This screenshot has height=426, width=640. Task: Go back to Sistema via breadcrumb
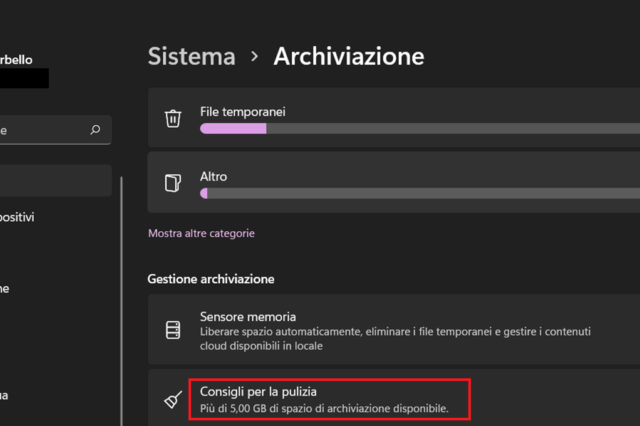click(x=192, y=56)
